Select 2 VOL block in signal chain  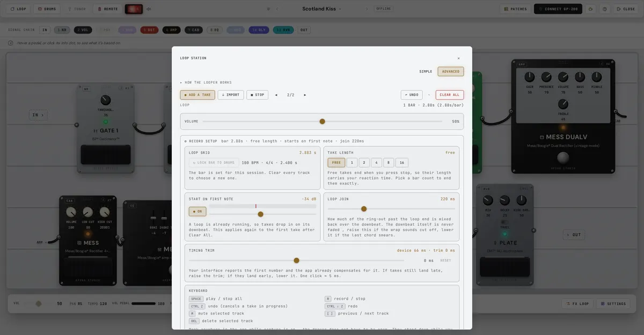click(83, 30)
